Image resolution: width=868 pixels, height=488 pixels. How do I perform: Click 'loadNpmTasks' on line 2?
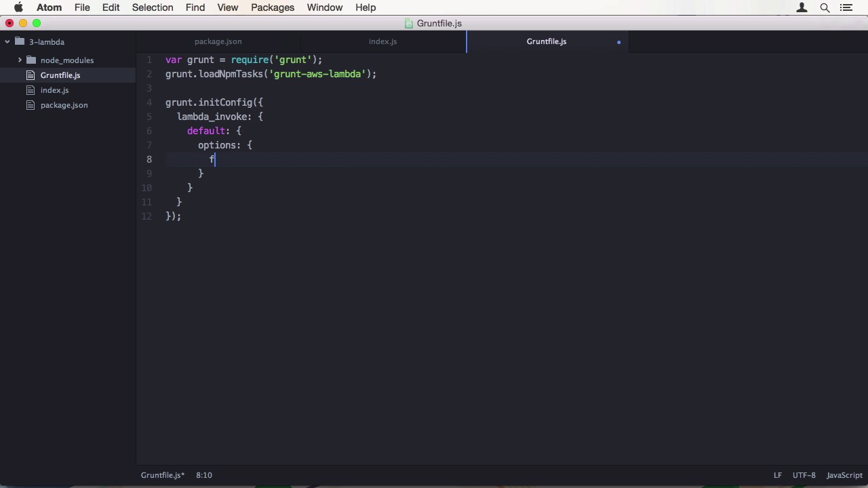231,74
